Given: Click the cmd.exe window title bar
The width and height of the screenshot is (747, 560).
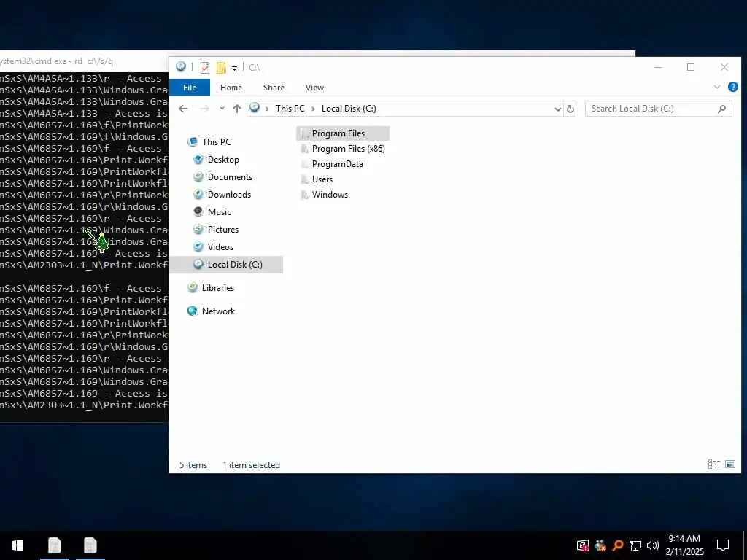Looking at the screenshot, I should pos(83,61).
